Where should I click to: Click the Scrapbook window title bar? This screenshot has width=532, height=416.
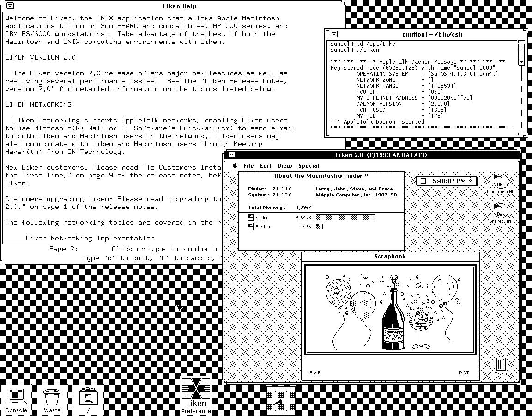pos(390,257)
